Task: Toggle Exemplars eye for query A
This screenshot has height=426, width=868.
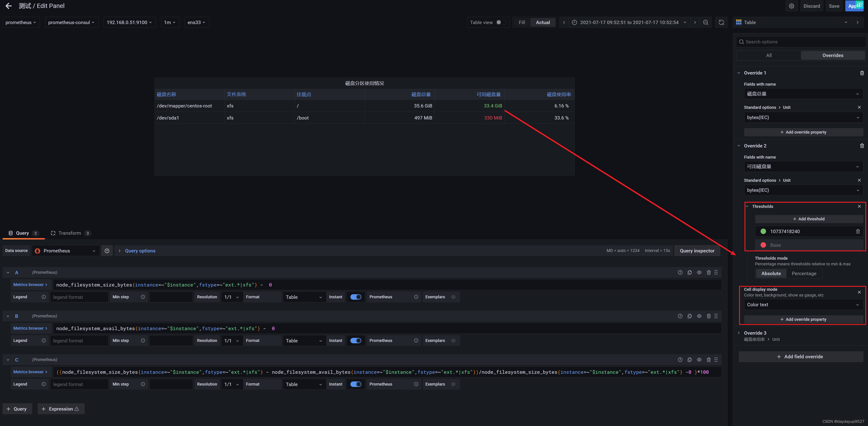Action: click(453, 297)
